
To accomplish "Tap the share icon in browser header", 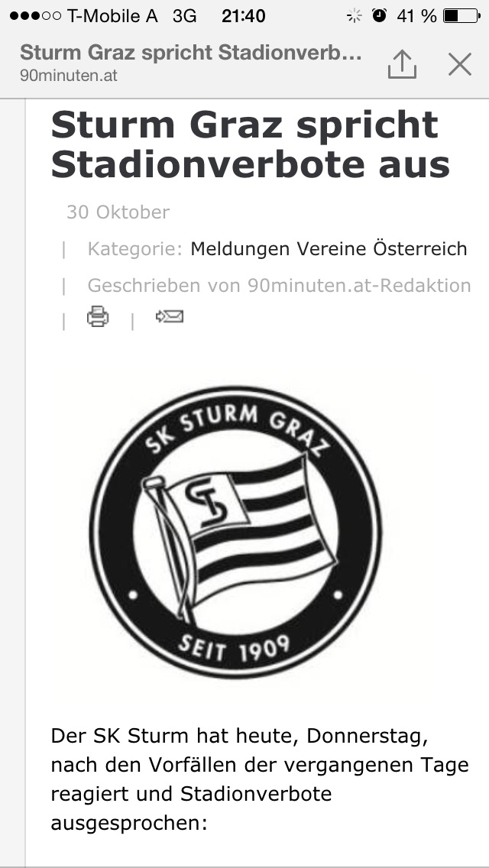I will point(402,63).
